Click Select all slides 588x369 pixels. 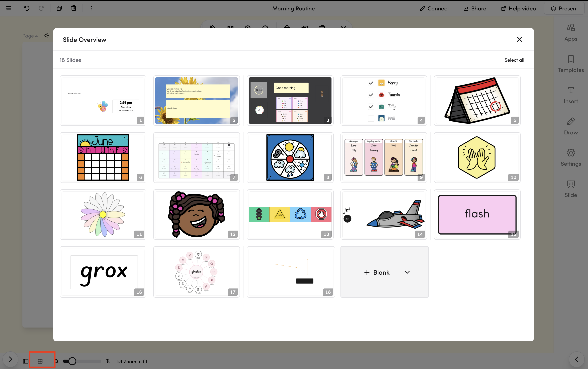pyautogui.click(x=514, y=60)
